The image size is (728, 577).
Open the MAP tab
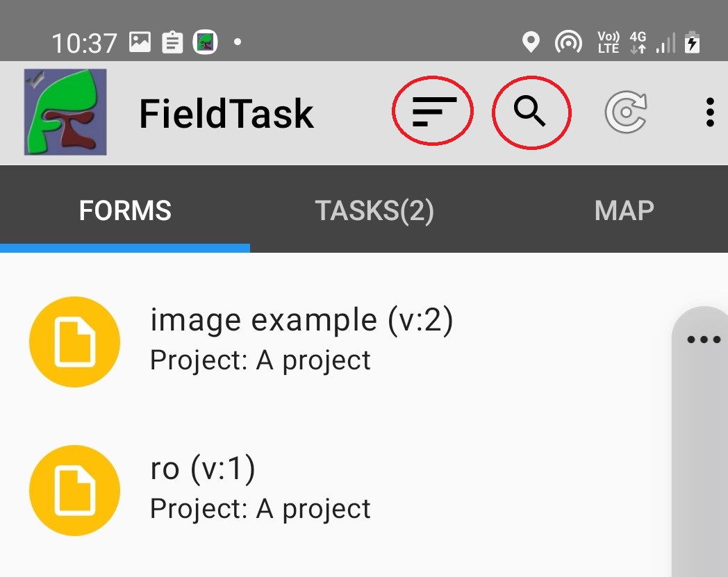[x=624, y=210]
